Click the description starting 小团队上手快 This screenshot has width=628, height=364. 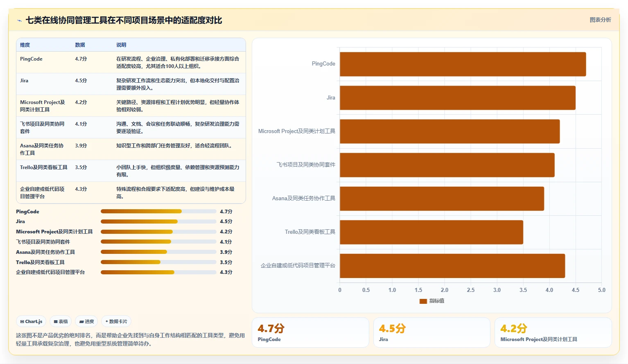[178, 171]
